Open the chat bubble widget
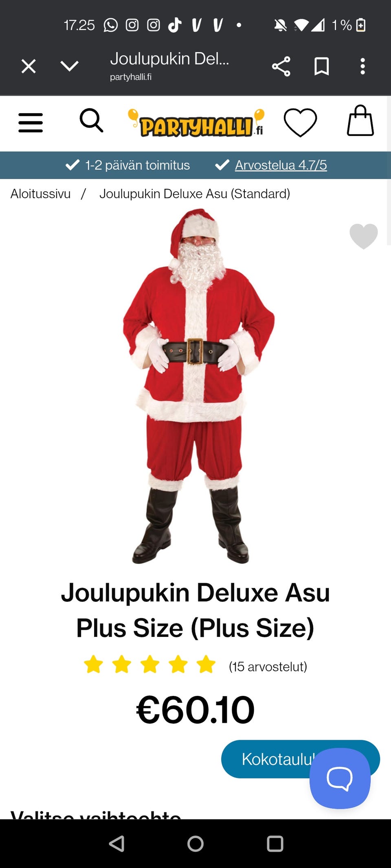The image size is (391, 868). point(340,778)
